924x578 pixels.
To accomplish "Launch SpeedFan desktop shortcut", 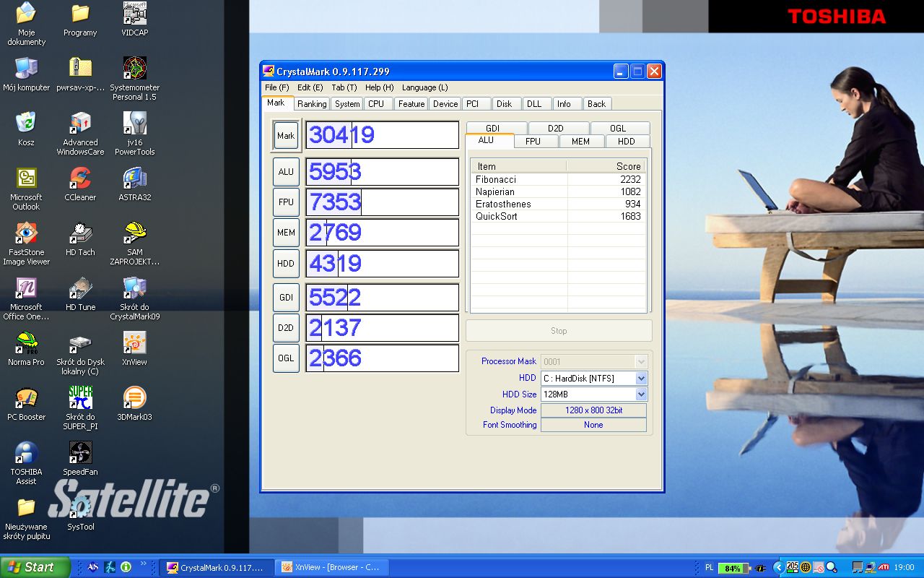I will tap(80, 459).
